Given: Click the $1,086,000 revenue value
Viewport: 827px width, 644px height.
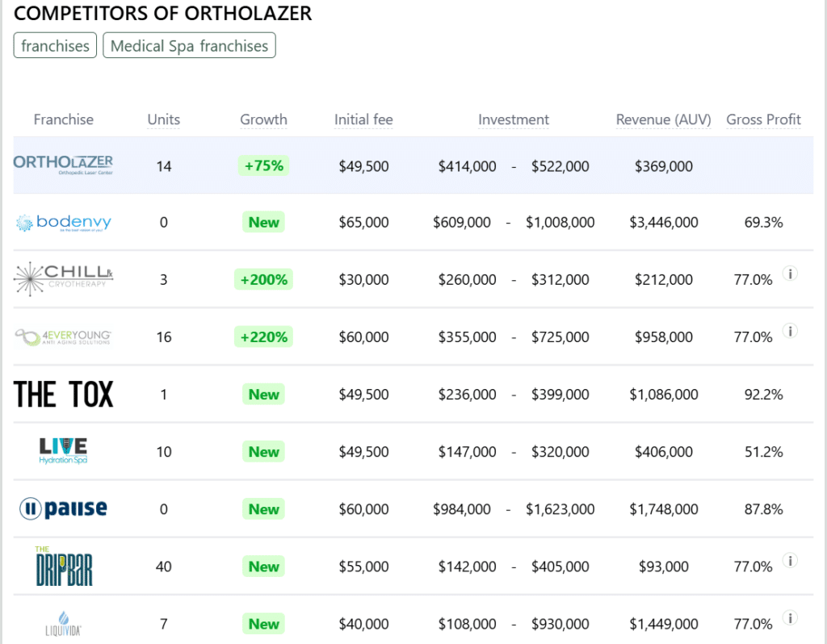Looking at the screenshot, I should [x=664, y=395].
